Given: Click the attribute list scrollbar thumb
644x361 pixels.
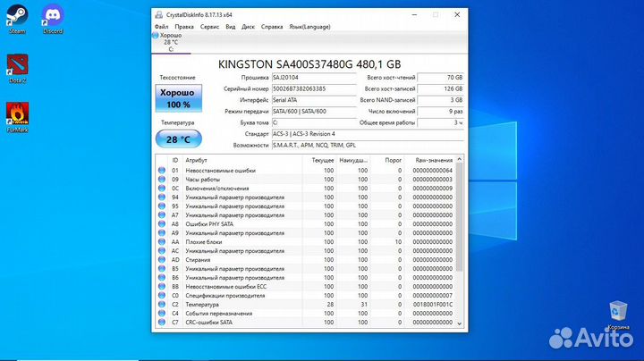Looking at the screenshot, I should tap(460, 217).
